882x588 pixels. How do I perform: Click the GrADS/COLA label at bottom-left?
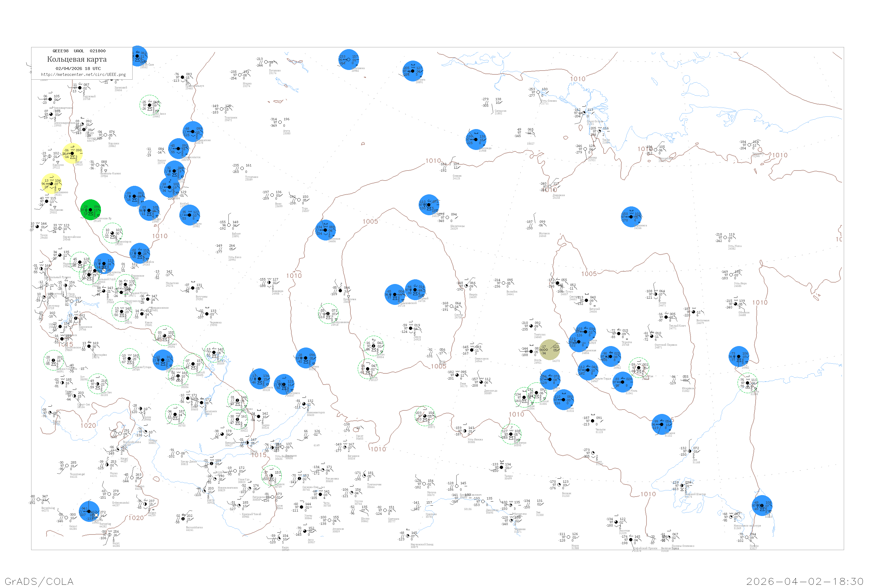[39, 581]
